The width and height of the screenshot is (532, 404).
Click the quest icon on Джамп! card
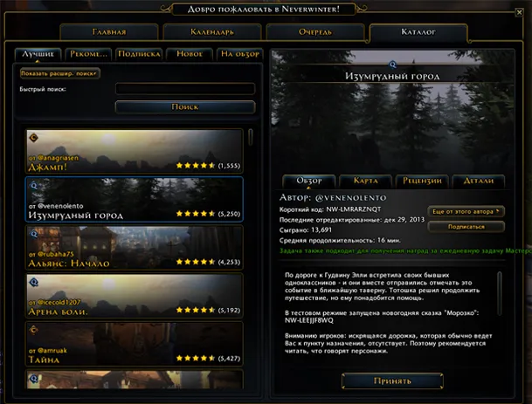tap(33, 138)
